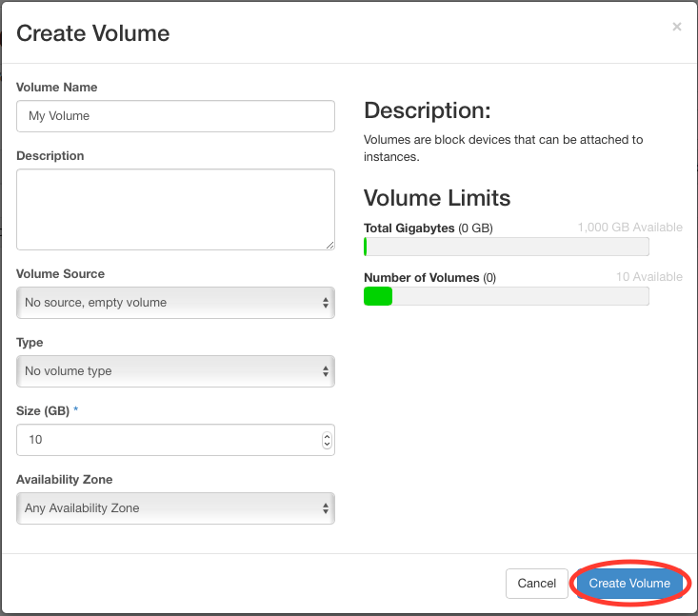Click inside the Size (GB) field

(x=167, y=440)
